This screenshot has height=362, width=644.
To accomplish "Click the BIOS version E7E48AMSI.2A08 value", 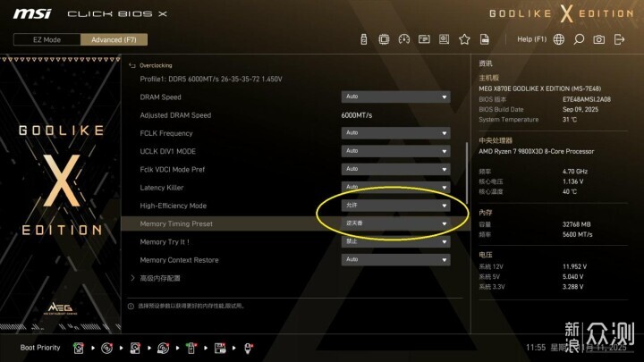I will (x=587, y=99).
